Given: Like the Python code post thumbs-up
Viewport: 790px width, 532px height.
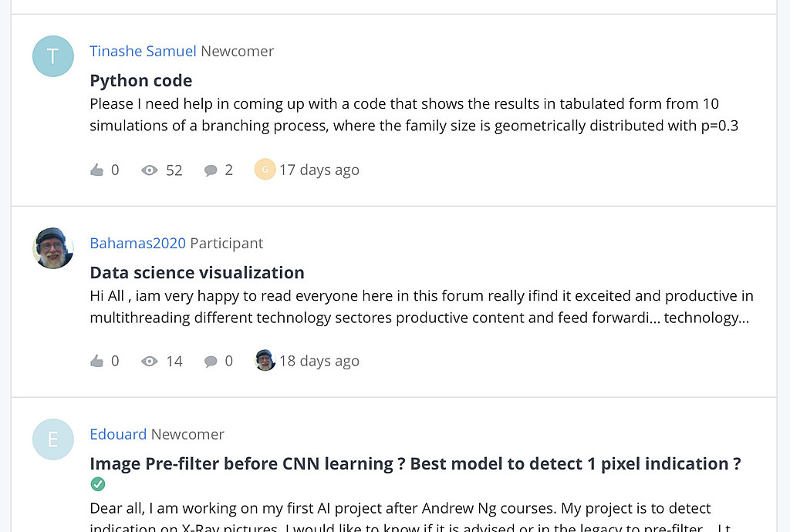Looking at the screenshot, I should tap(96, 170).
